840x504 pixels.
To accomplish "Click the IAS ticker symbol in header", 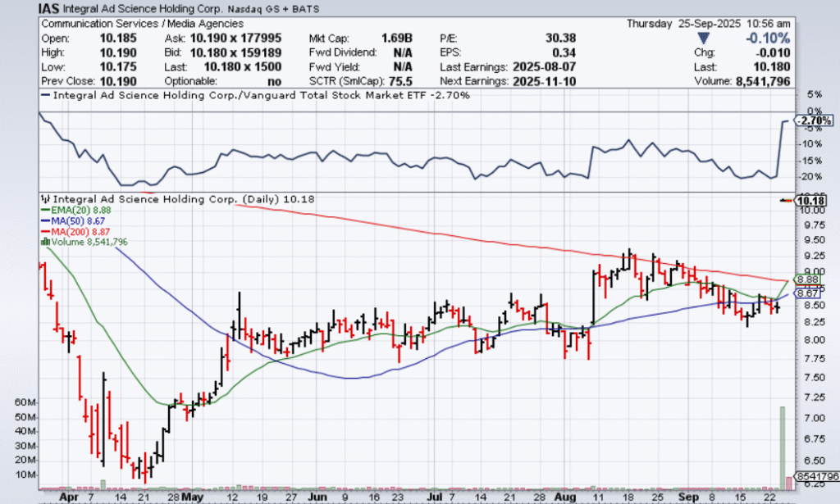I will 49,9.
